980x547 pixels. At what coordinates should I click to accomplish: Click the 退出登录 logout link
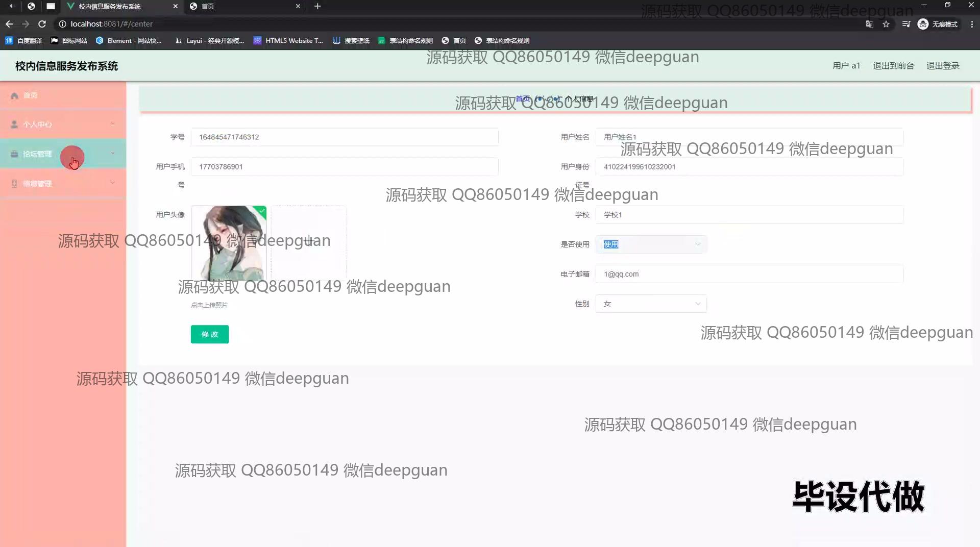point(943,66)
